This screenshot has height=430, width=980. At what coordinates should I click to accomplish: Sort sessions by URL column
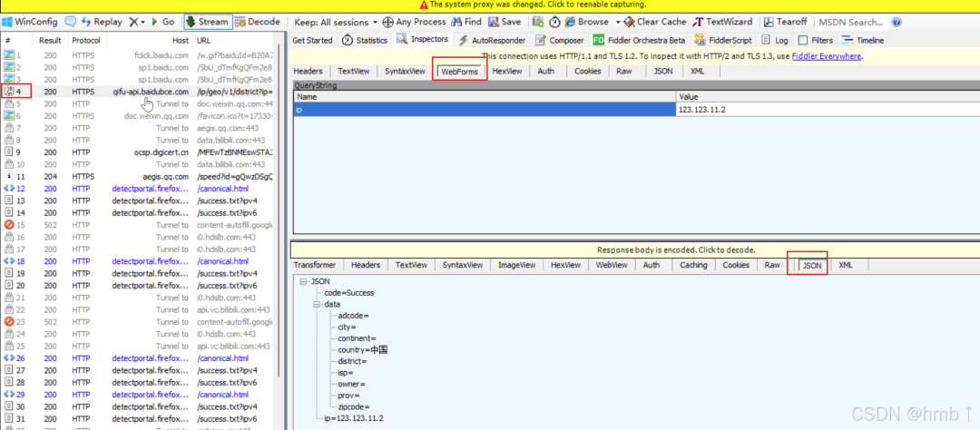234,41
